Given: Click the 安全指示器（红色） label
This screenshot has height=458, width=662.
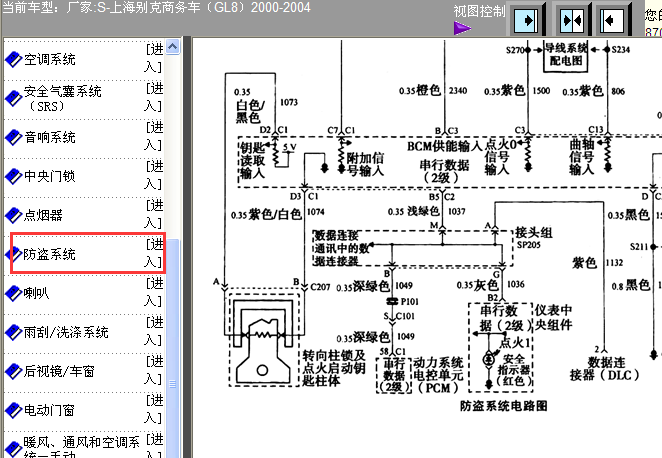Looking at the screenshot, I should click(x=513, y=370).
